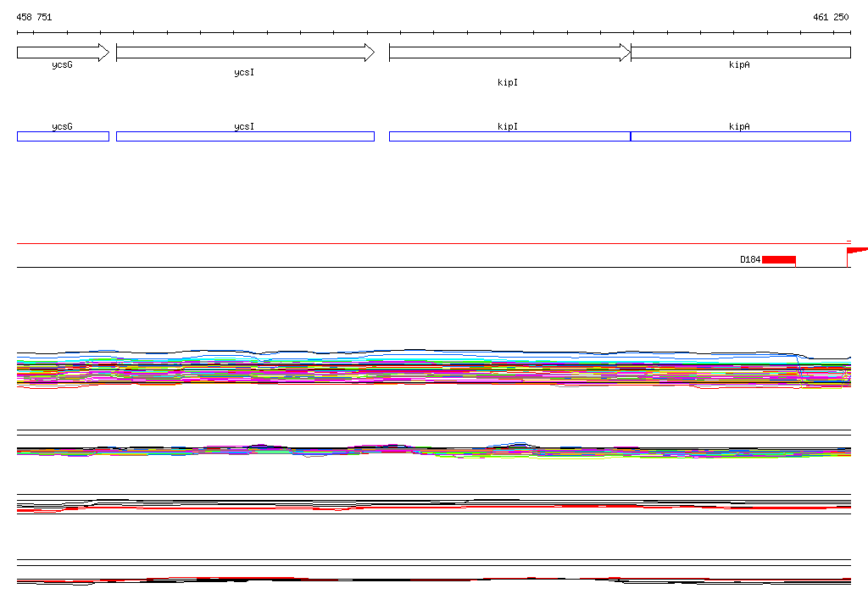Select the blue kipI annotation box
Screen dimensions: 868x605
509,136
